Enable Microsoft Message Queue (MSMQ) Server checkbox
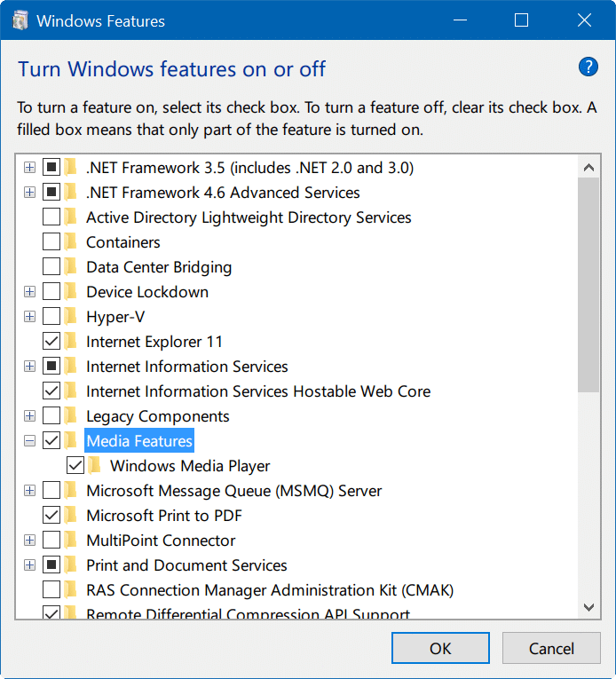616x679 pixels. [x=51, y=491]
